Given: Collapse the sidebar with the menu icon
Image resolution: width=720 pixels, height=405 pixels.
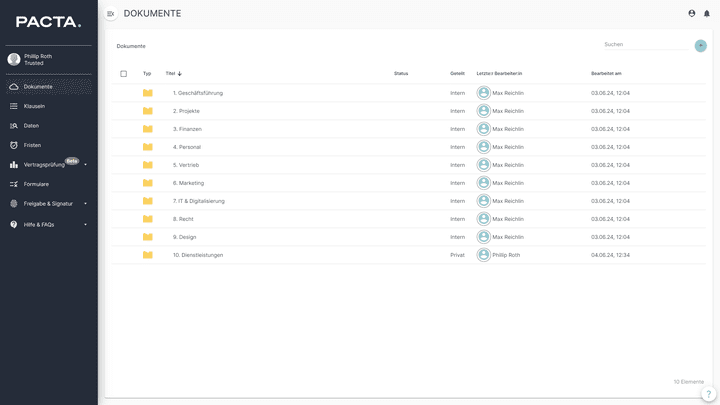Looking at the screenshot, I should click(111, 14).
